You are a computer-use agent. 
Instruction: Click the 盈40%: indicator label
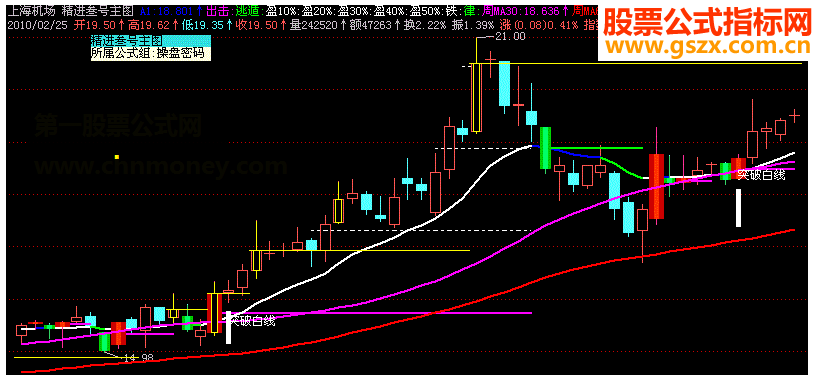coord(391,11)
